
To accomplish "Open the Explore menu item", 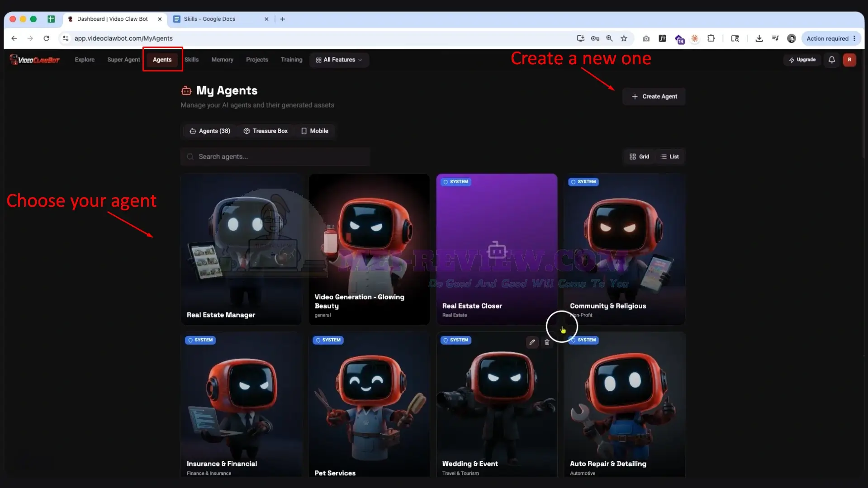I will coord(85,60).
